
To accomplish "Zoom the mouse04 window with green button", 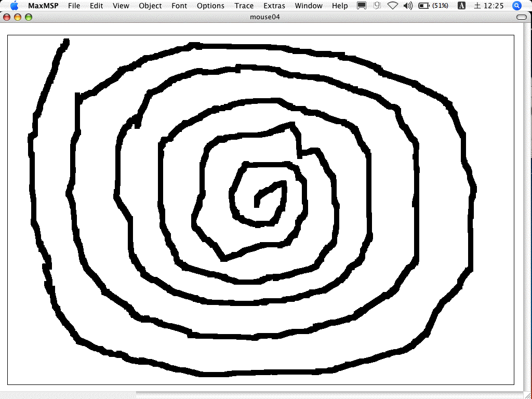I will pyautogui.click(x=29, y=17).
